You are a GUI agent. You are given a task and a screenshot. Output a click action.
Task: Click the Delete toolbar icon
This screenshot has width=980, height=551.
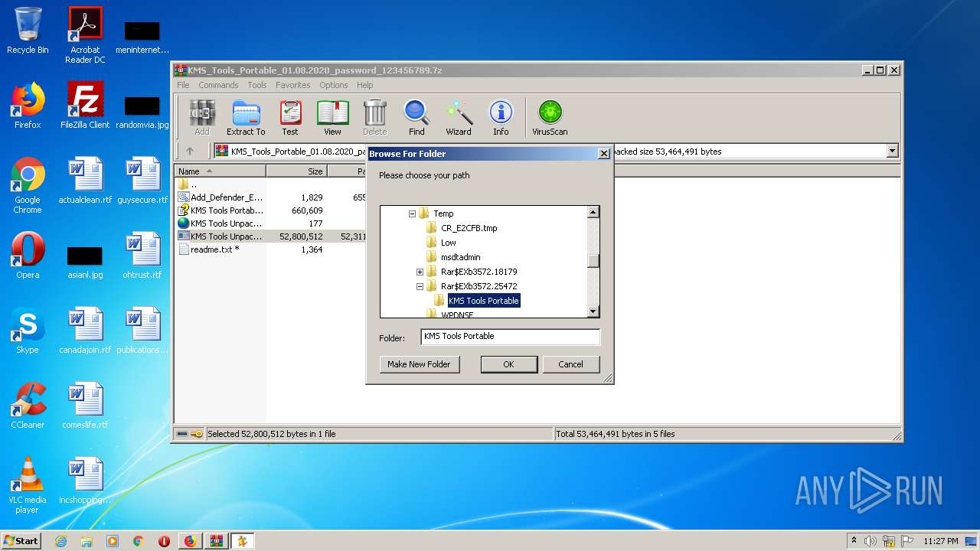[375, 118]
